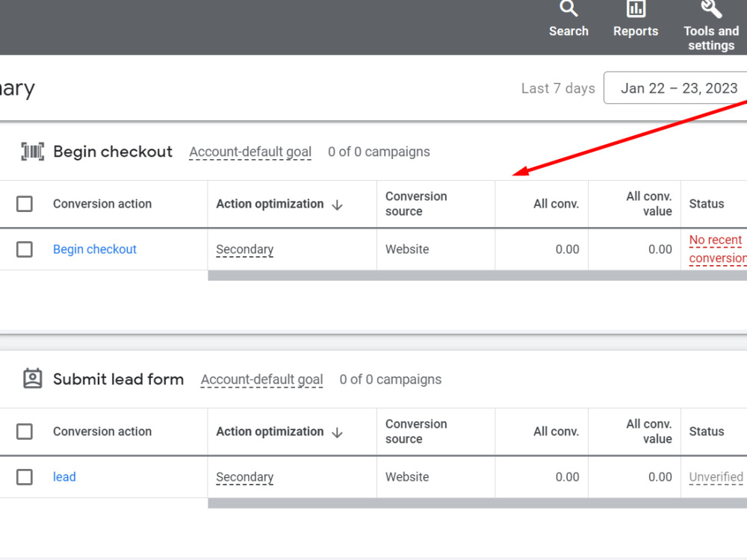Screen dimensions: 747x560
Task: Click All conv. value header in Submit lead form table
Action: click(649, 432)
